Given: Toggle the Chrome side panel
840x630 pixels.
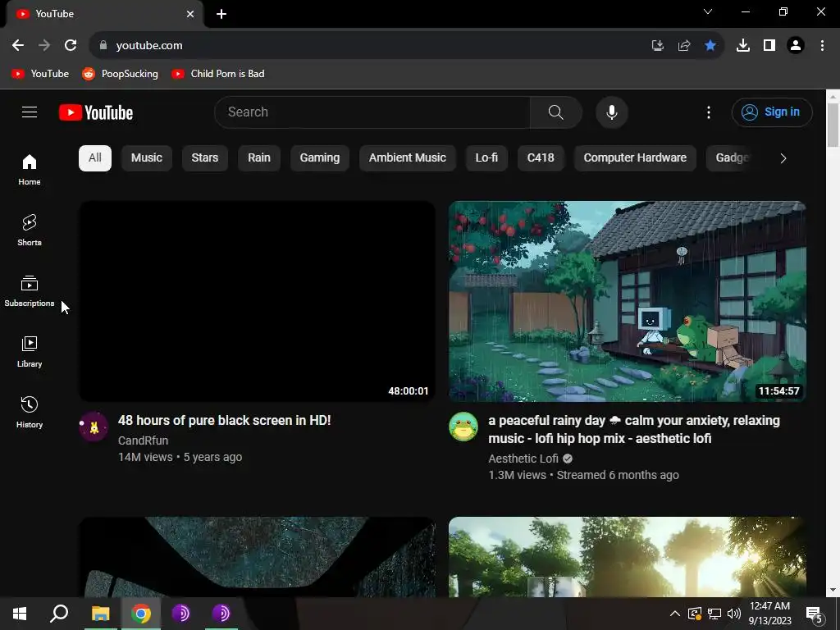Looking at the screenshot, I should [x=769, y=46].
